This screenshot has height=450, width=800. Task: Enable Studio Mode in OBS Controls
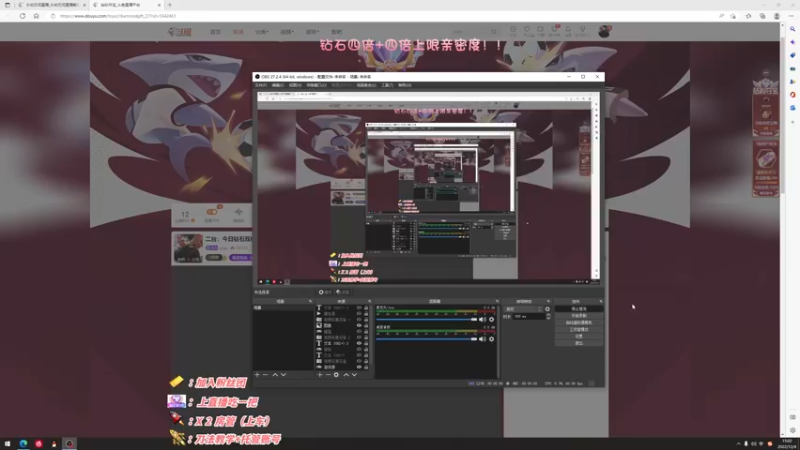click(579, 330)
